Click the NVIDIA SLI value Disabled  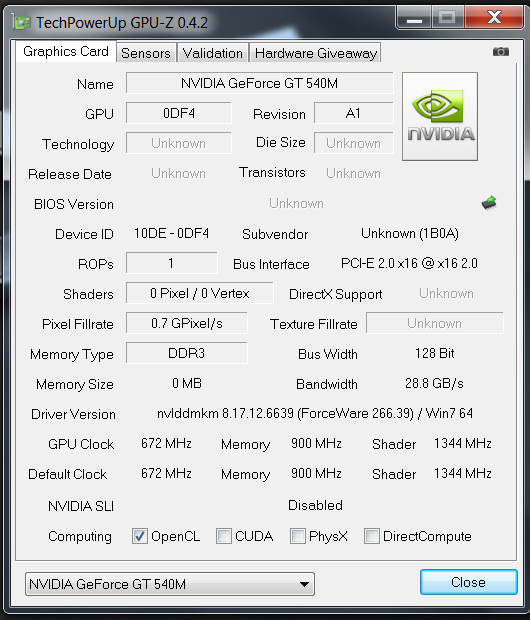coord(315,505)
